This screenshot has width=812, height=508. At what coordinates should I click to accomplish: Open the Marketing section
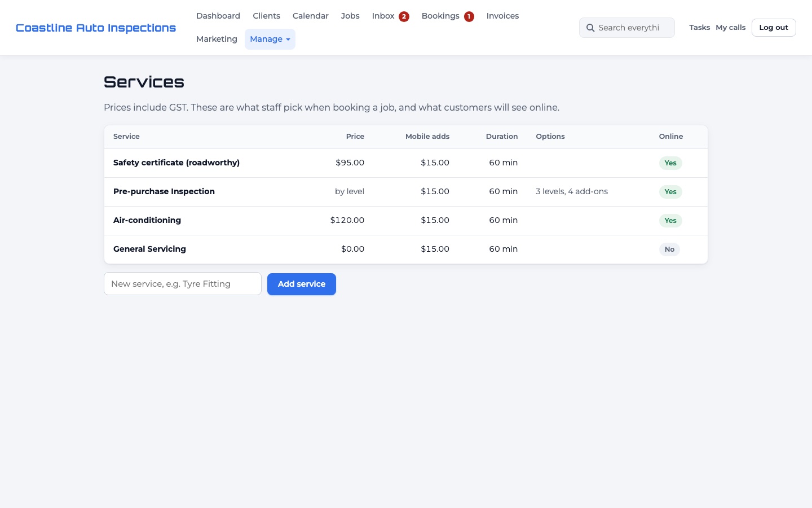(x=217, y=39)
